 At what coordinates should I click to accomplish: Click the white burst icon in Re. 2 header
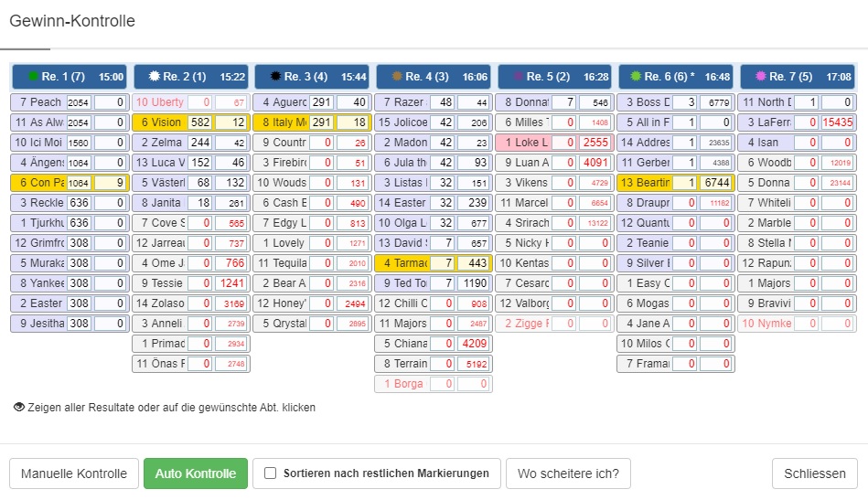coord(155,77)
